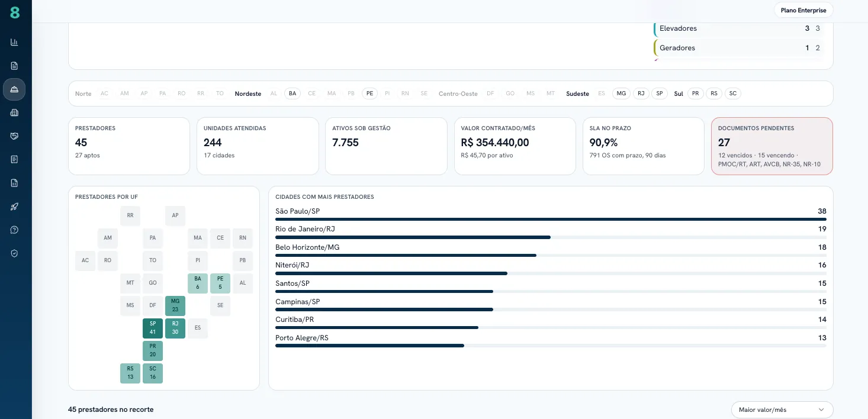868x419 pixels.
Task: Open the shield check icon in sidebar
Action: [x=14, y=253]
